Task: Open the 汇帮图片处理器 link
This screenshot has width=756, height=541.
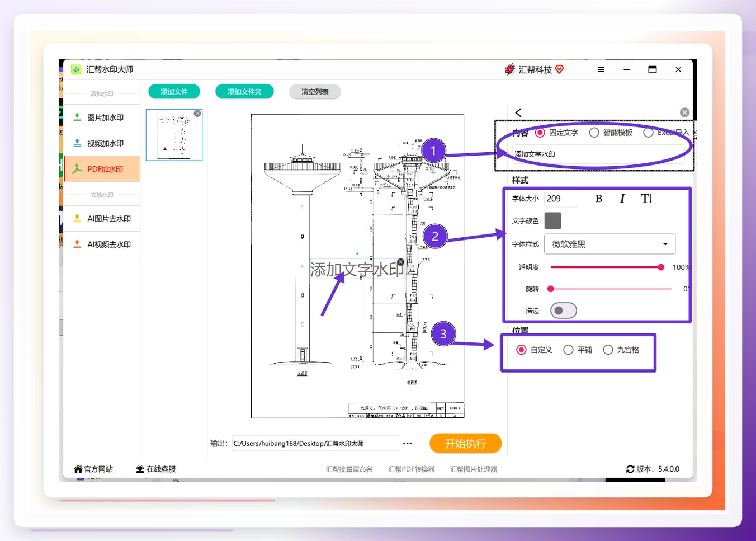Action: tap(473, 469)
